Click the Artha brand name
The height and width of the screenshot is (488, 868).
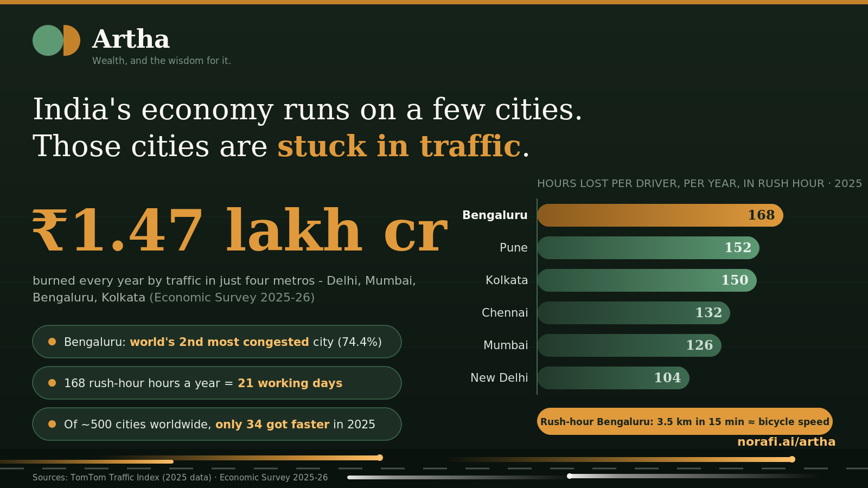tap(131, 40)
